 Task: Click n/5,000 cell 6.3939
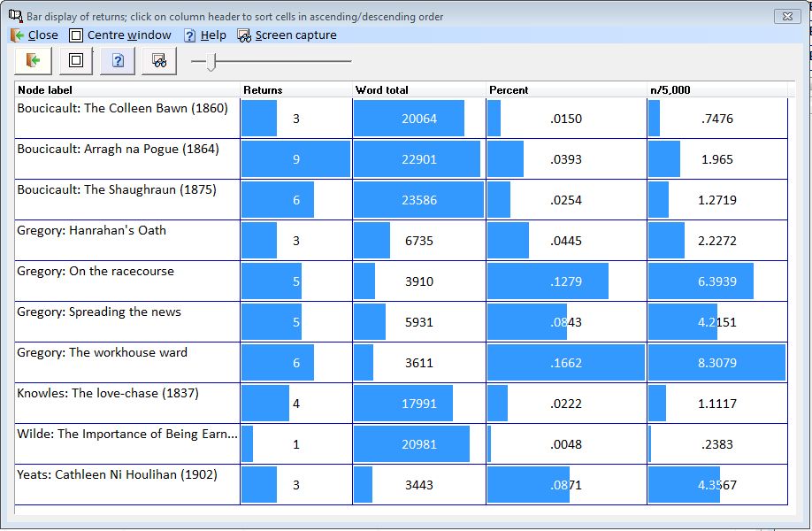point(717,281)
